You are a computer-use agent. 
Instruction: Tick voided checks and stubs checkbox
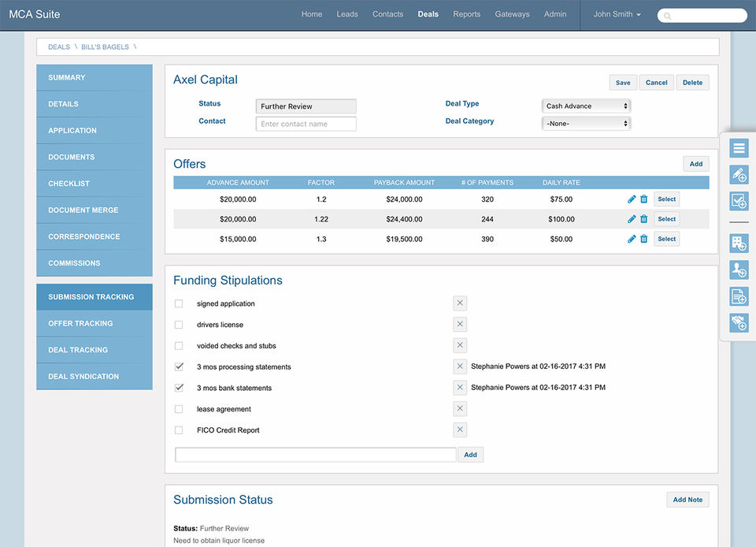pyautogui.click(x=179, y=346)
